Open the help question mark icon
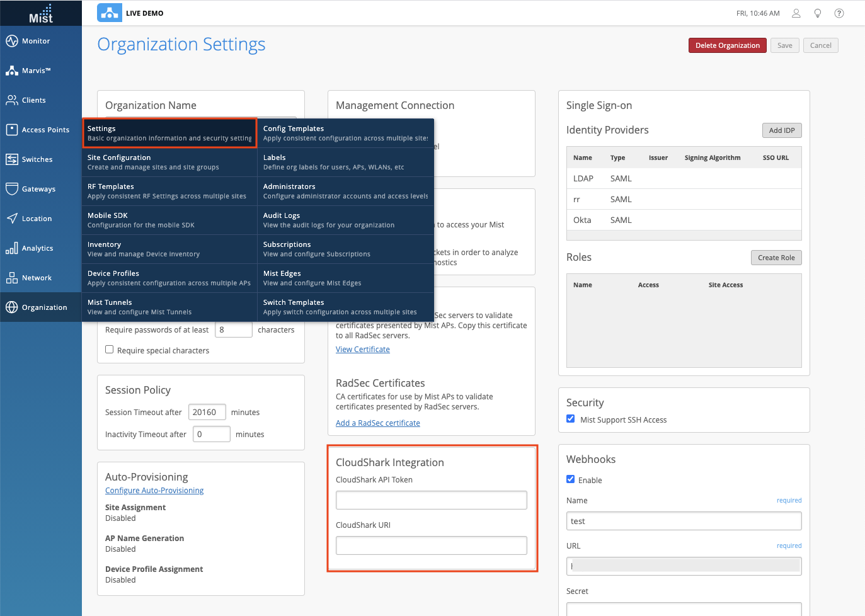Screen dimensions: 865x616 839,13
